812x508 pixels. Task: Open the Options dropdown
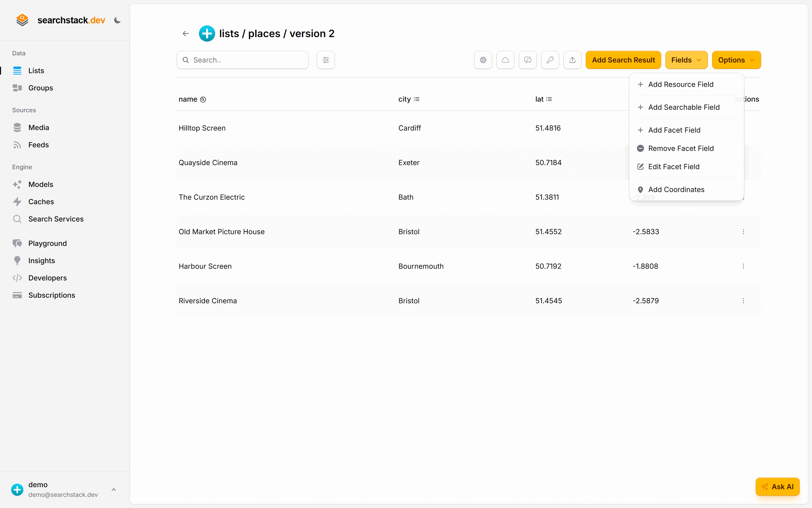736,60
